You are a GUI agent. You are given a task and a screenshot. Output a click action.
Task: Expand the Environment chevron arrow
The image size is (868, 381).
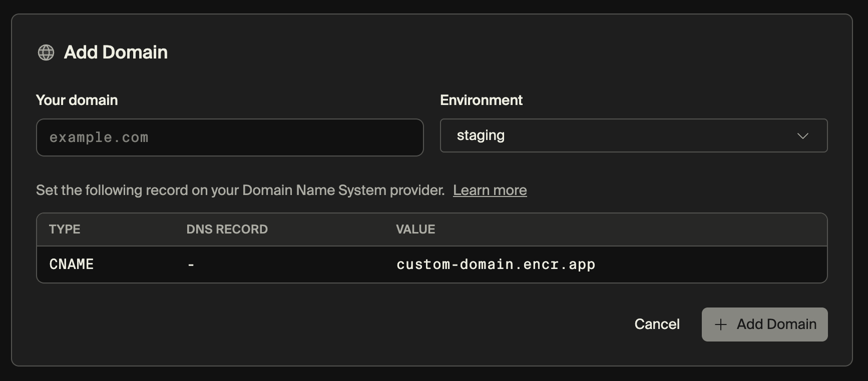(803, 136)
